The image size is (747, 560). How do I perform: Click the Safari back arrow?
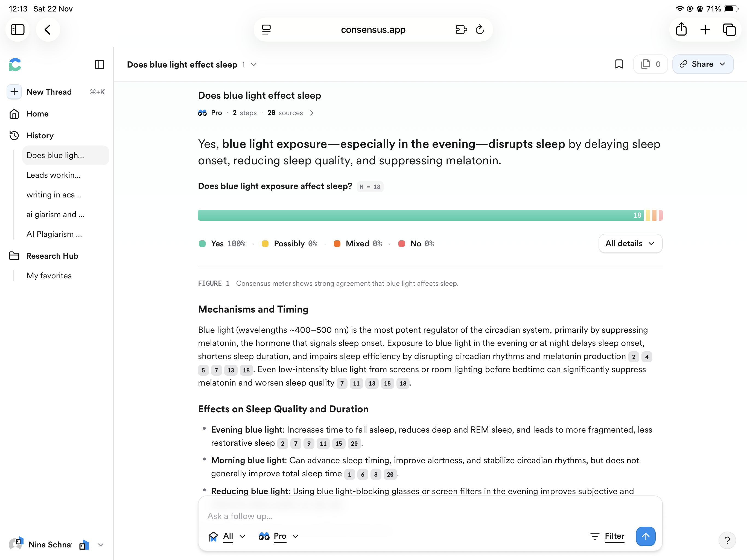(x=48, y=30)
